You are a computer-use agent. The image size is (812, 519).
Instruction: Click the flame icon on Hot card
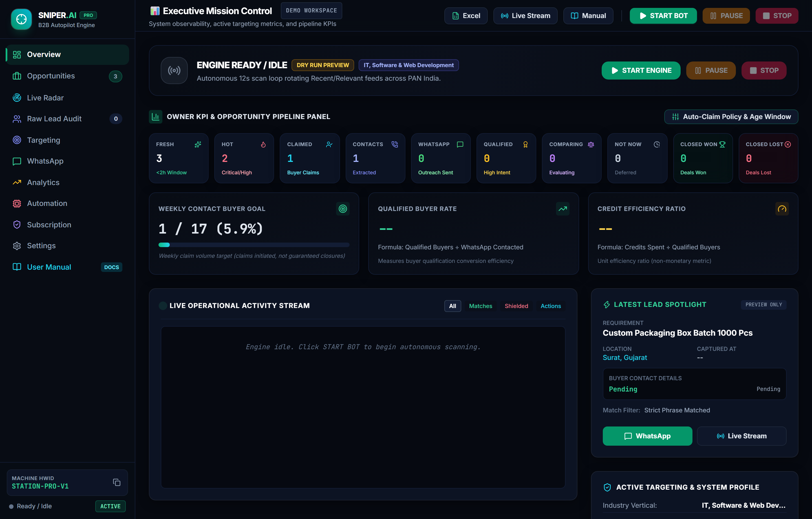pos(263,144)
